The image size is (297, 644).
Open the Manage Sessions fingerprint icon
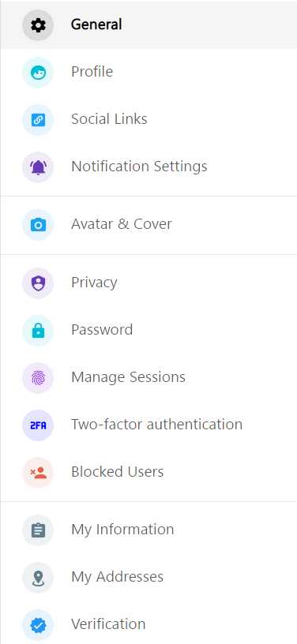[x=38, y=378]
